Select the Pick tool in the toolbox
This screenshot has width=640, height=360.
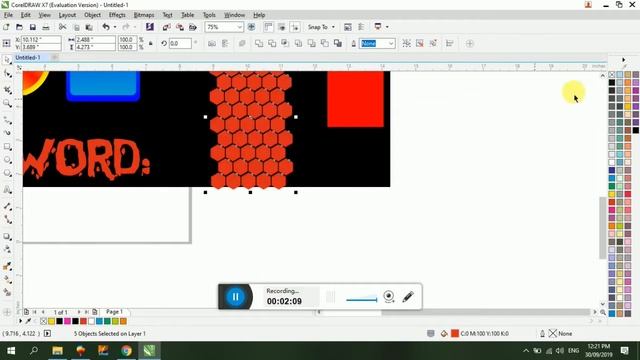(x=7, y=60)
